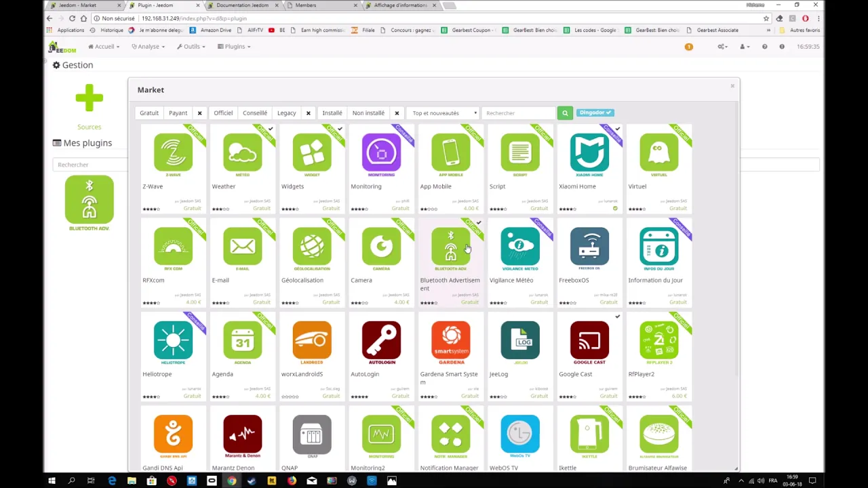Close the Market dialog
This screenshot has width=868, height=488.
tap(732, 85)
